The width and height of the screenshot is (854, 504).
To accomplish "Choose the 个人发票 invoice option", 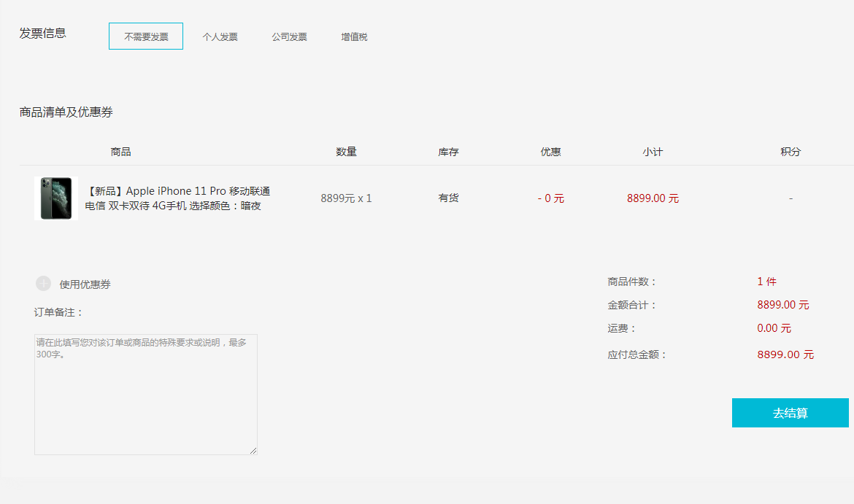I will (220, 37).
